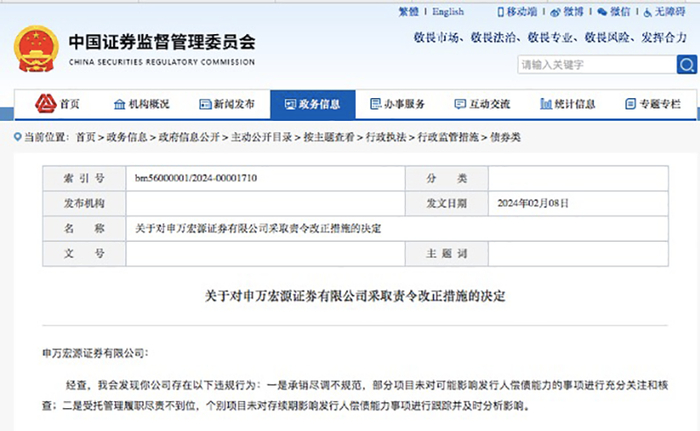Screen dimensions: 700x431
Task: Go to 行政监管措施 in the breadcrumb
Action: click(448, 137)
